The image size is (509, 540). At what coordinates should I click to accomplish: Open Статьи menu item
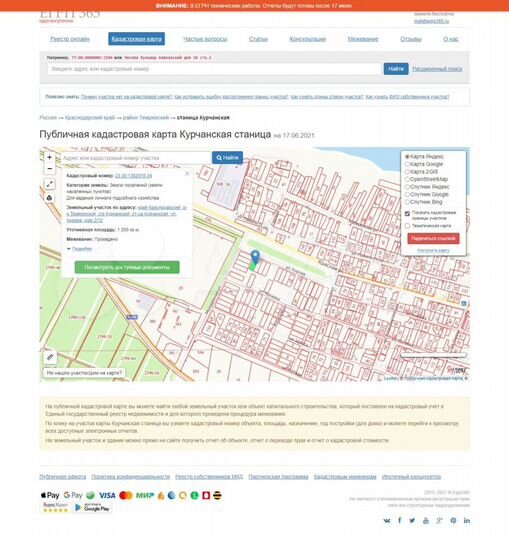[x=258, y=39]
